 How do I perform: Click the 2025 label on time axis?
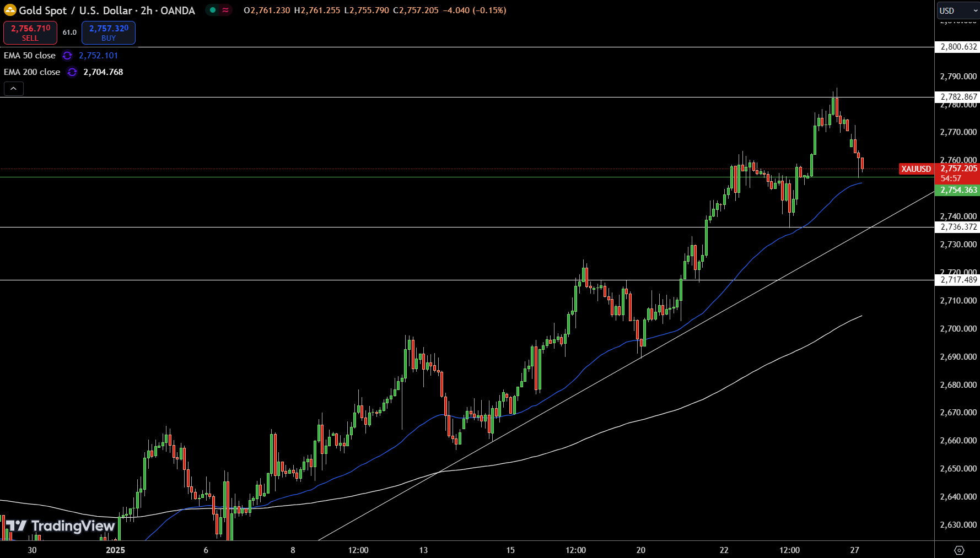point(115,550)
